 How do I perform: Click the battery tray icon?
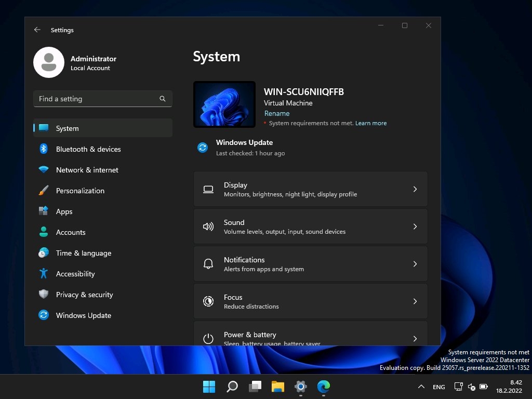click(484, 387)
